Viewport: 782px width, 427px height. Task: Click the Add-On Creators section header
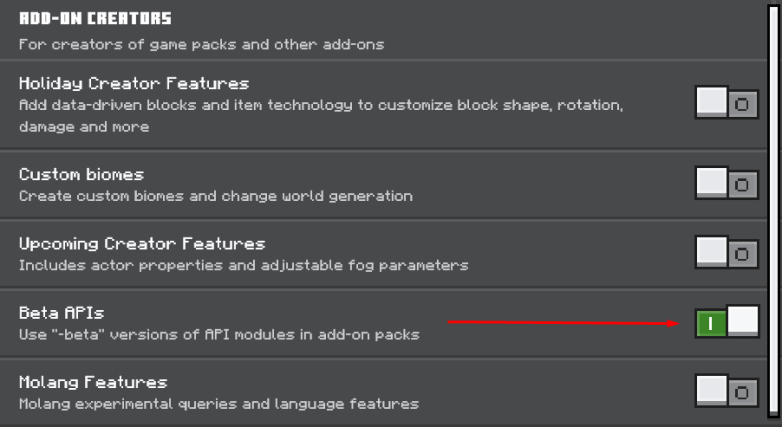tap(95, 18)
